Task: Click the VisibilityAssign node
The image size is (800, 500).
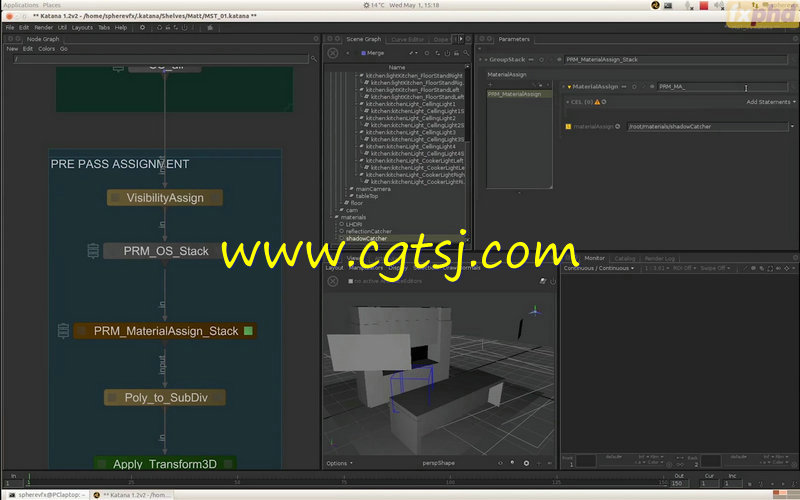Action: coord(165,198)
